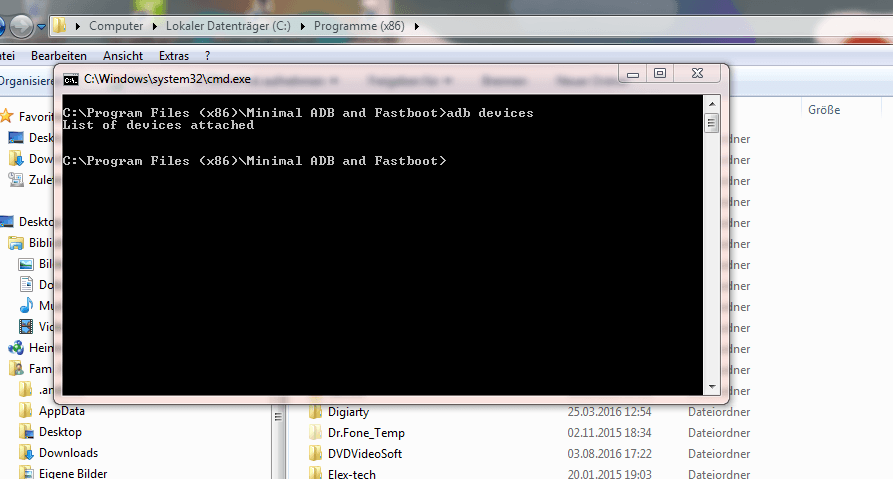The height and width of the screenshot is (479, 893).
Task: Select Lokaler Datenträger (C:) breadcrumb
Action: point(228,26)
